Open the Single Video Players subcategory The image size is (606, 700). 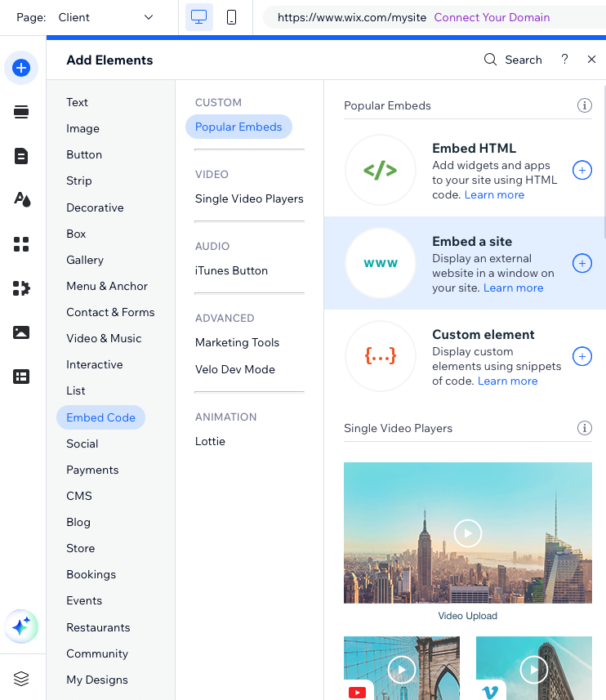click(249, 198)
